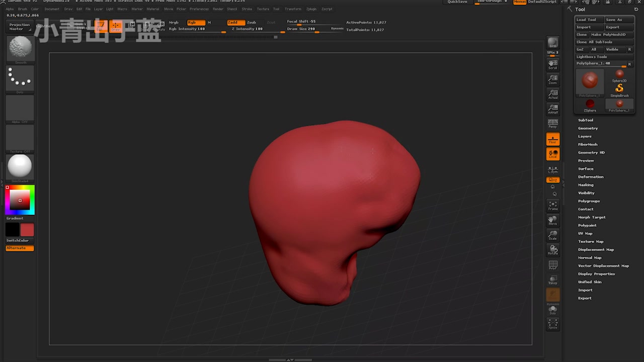Expand the Layers section
This screenshot has width=644, height=362.
click(585, 136)
